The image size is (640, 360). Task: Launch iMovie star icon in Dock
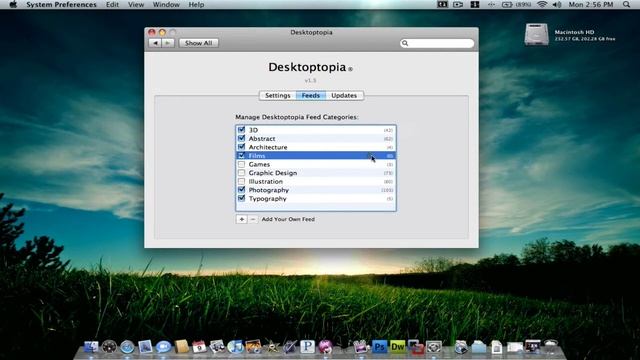coord(271,347)
